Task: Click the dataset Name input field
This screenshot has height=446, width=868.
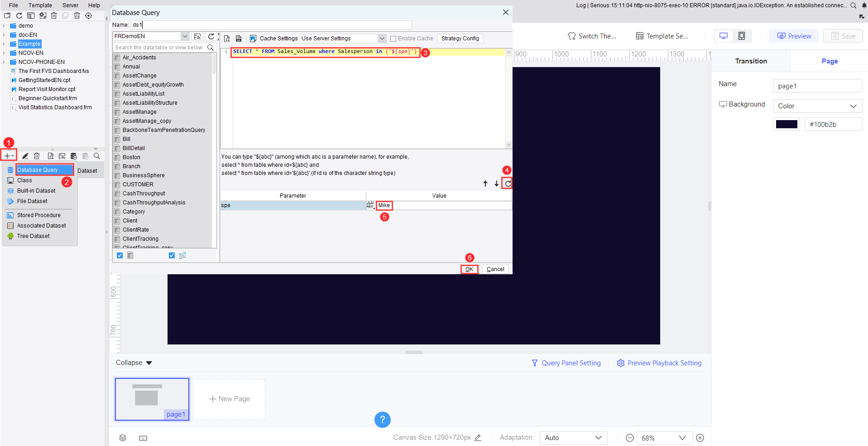Action: click(272, 25)
